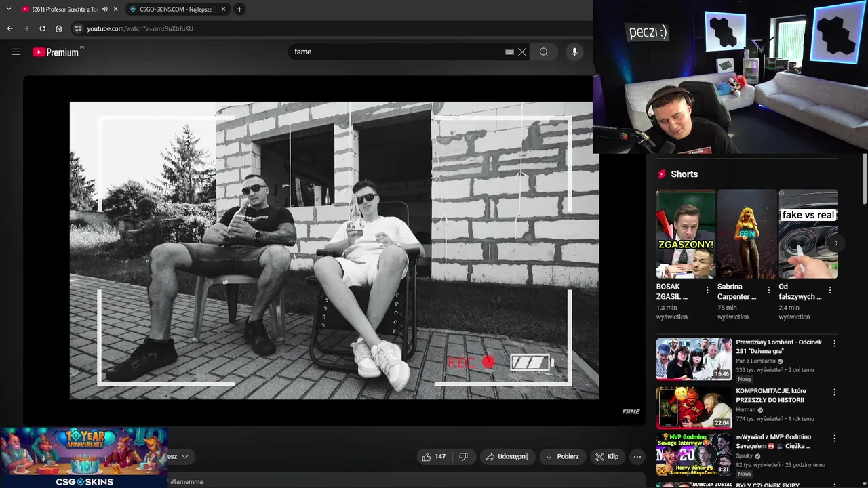868x488 pixels.
Task: Clear the search text with X icon
Action: click(x=522, y=52)
